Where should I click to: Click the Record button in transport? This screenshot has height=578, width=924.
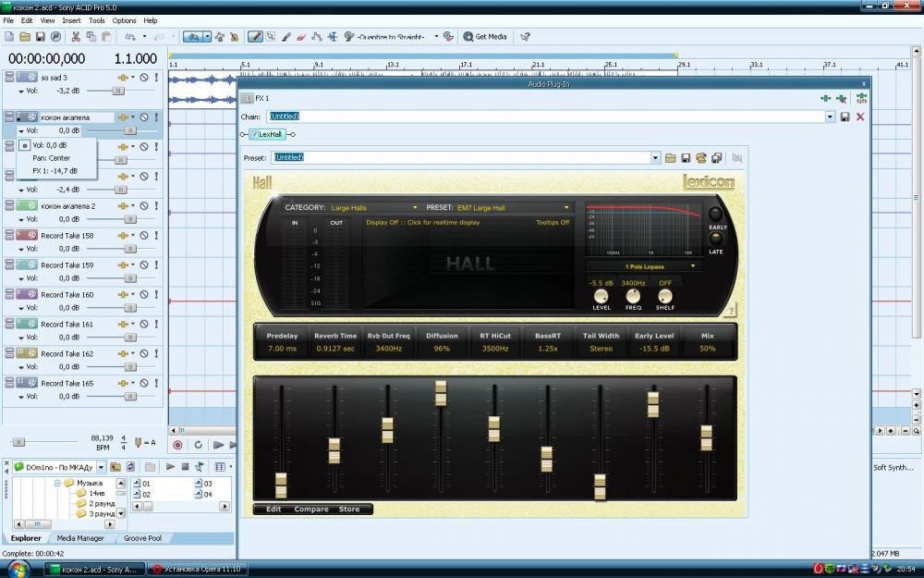(178, 445)
